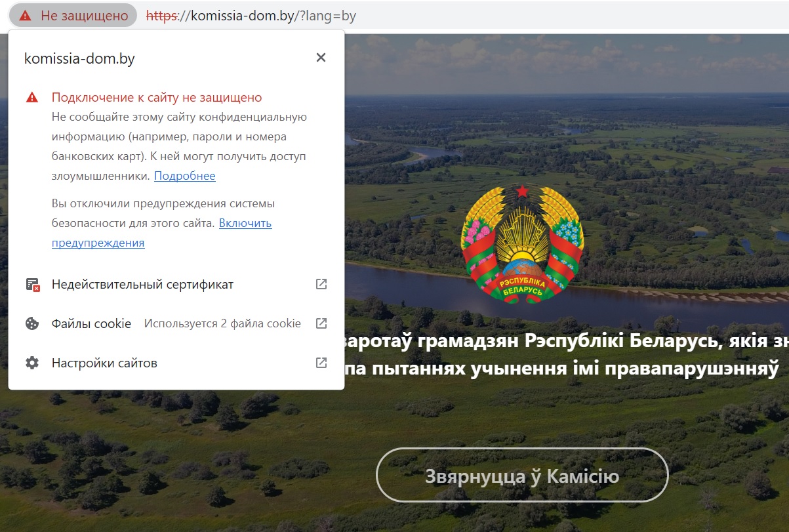Click external-link icon beside site settings row
789x532 pixels.
click(321, 363)
